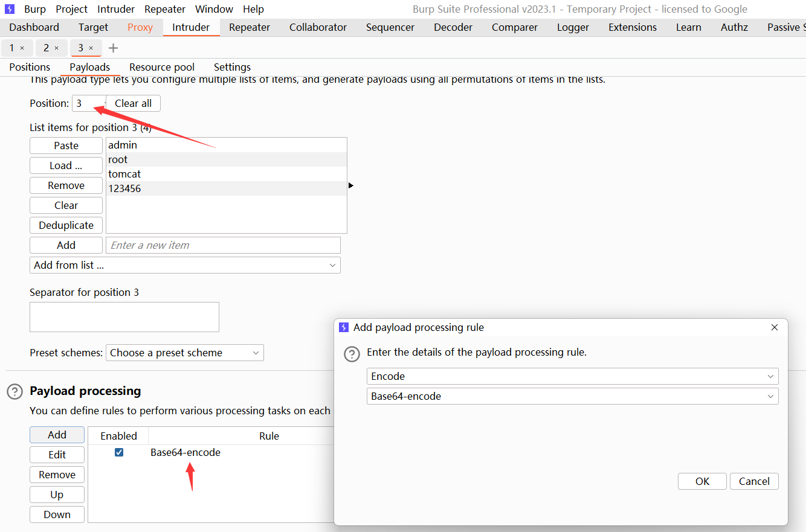The width and height of the screenshot is (806, 532).
Task: Click Remove beside the payload list
Action: (66, 185)
